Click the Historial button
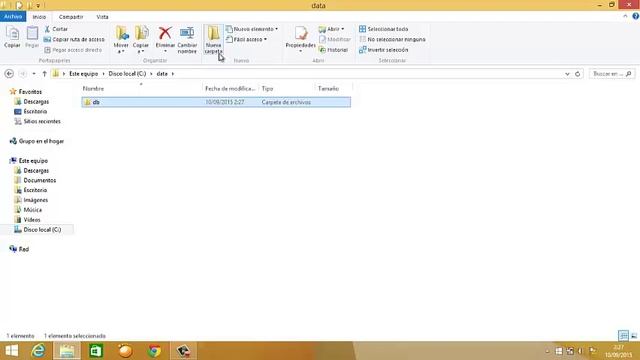This screenshot has height=360, width=640. (333, 50)
